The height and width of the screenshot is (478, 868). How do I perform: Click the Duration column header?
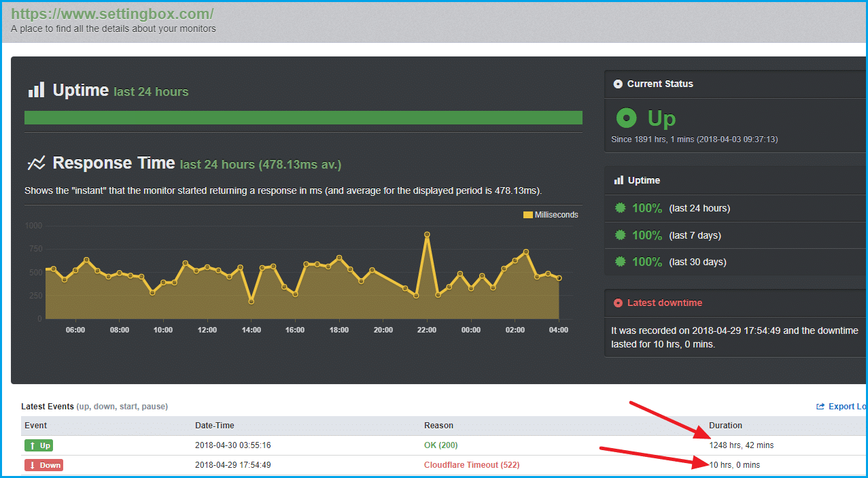(x=725, y=426)
